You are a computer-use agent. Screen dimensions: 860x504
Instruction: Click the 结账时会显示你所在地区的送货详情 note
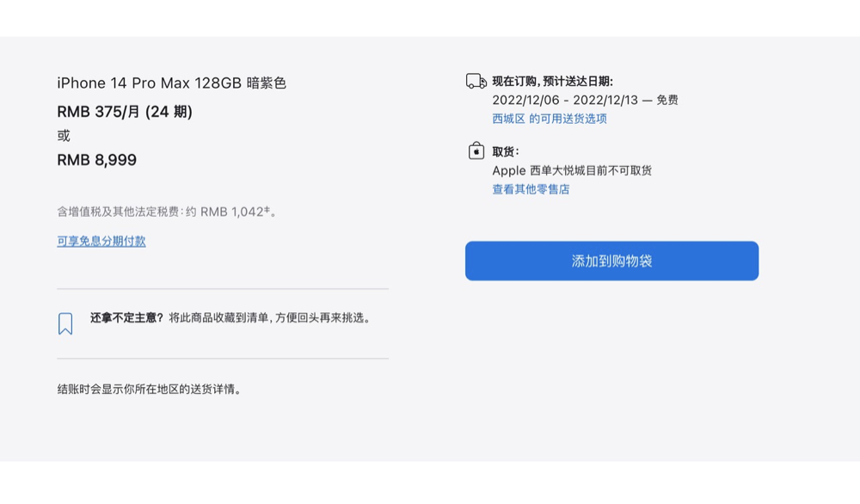tap(150, 390)
